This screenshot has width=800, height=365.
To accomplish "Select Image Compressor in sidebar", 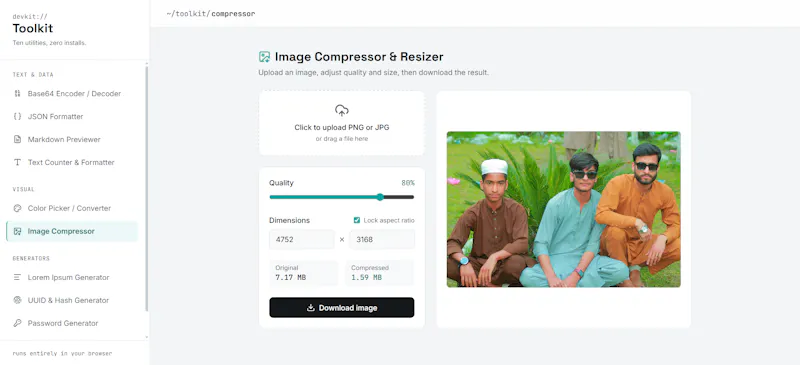I will coord(72,231).
